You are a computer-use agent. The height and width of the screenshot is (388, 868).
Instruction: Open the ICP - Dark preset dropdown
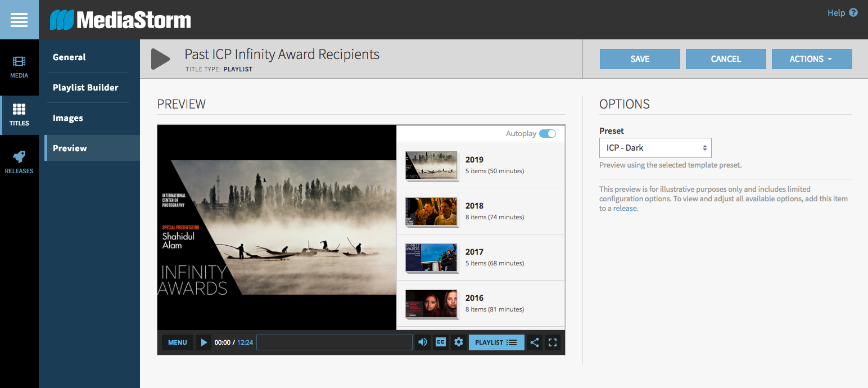[x=655, y=147]
